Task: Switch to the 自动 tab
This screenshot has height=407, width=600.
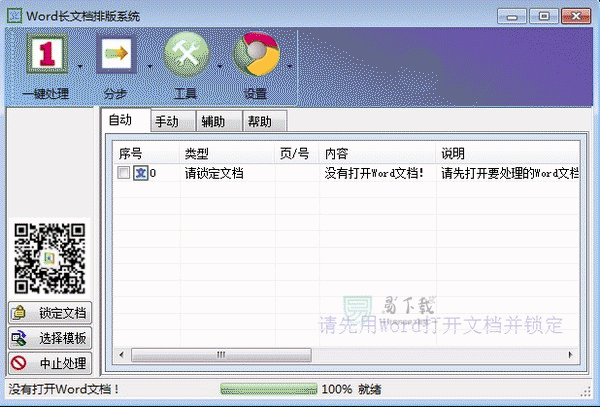Action: coord(126,120)
